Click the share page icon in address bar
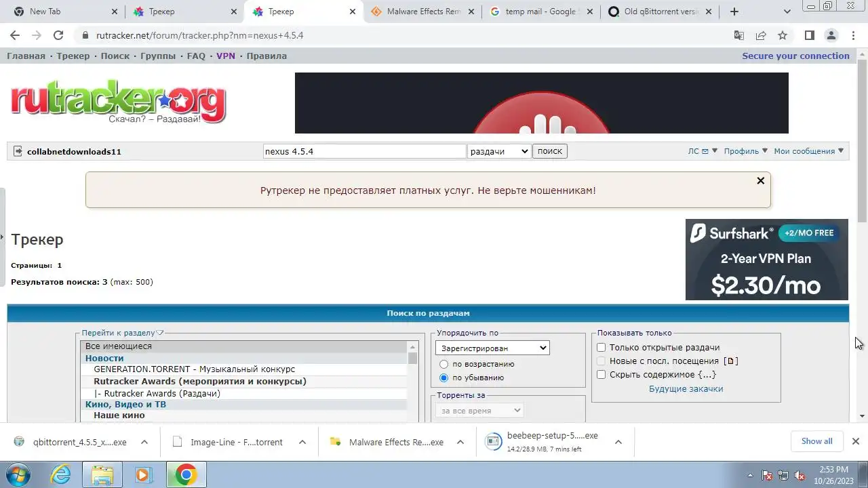Viewport: 868px width, 488px height. (x=761, y=35)
